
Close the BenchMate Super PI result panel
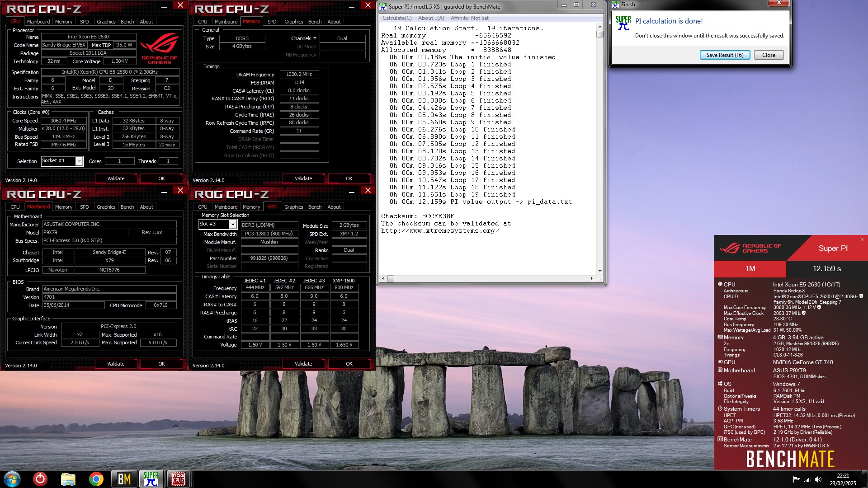(x=862, y=239)
